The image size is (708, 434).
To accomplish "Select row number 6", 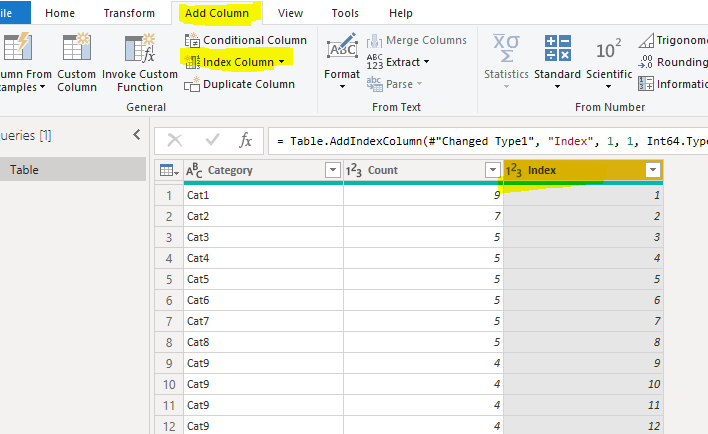I will 169,300.
